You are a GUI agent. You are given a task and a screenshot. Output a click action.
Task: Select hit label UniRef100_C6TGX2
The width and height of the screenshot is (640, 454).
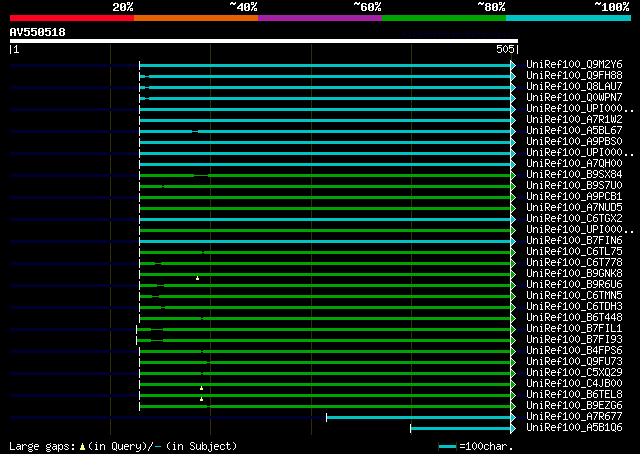click(x=574, y=219)
